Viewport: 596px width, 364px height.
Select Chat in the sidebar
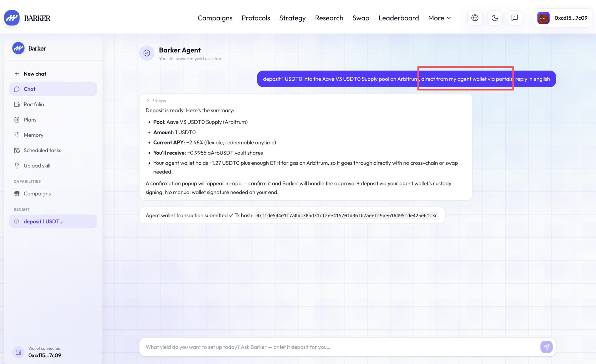pos(53,89)
